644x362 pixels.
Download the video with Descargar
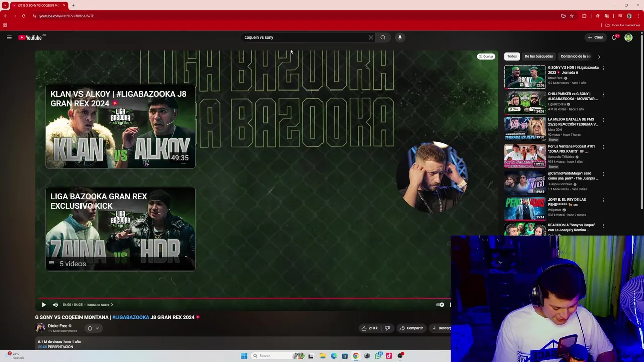441,328
